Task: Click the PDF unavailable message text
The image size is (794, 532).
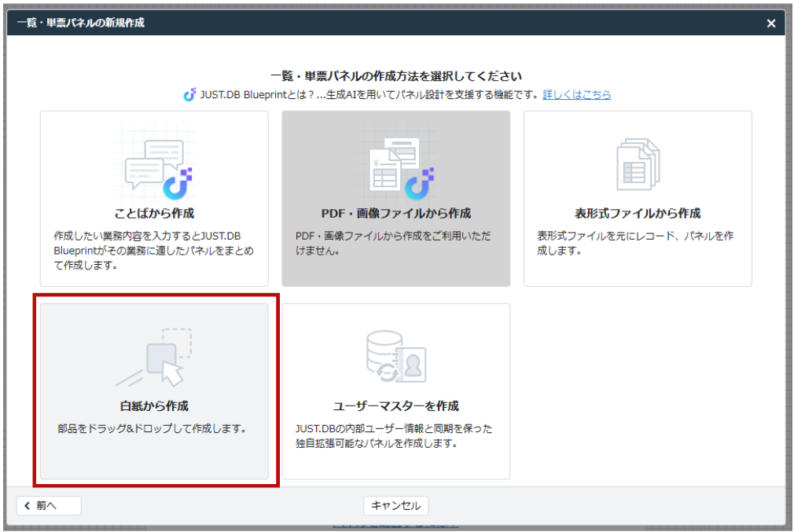Action: coord(393,243)
